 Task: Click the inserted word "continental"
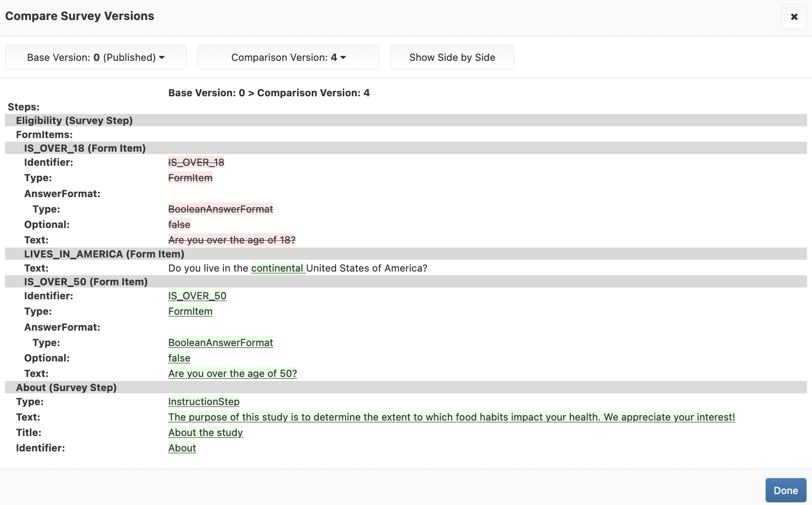point(277,268)
